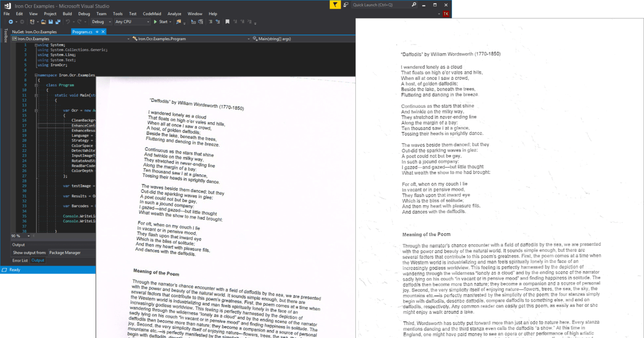This screenshot has width=644, height=338.
Task: Open the Quick Launch search magnifier icon
Action: tap(413, 4)
